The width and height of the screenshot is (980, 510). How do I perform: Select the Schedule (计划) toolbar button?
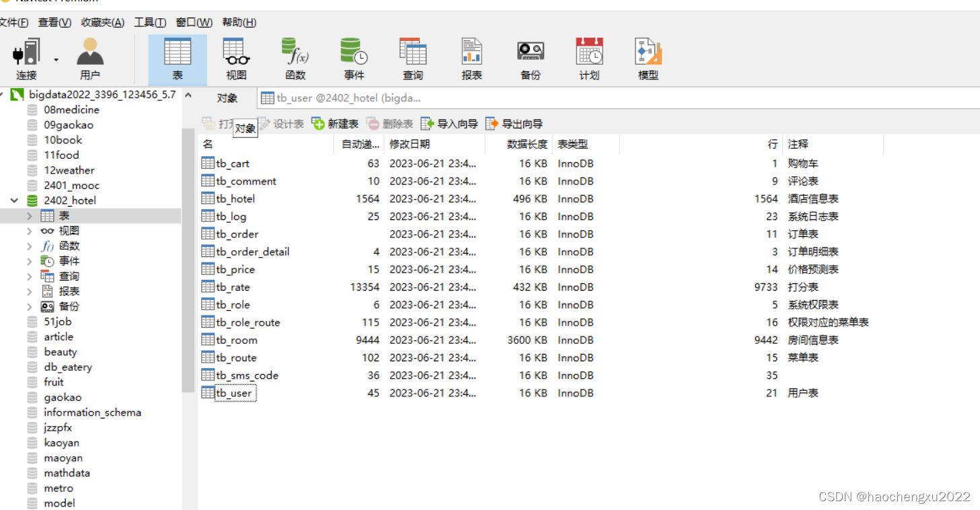[x=589, y=59]
